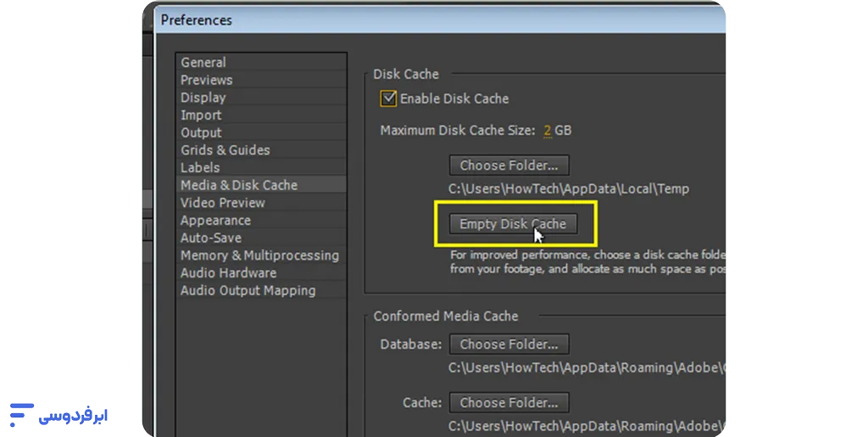Click the Cache folder path at the bottom
Viewport: 868px width, 437px height.
tap(587, 426)
